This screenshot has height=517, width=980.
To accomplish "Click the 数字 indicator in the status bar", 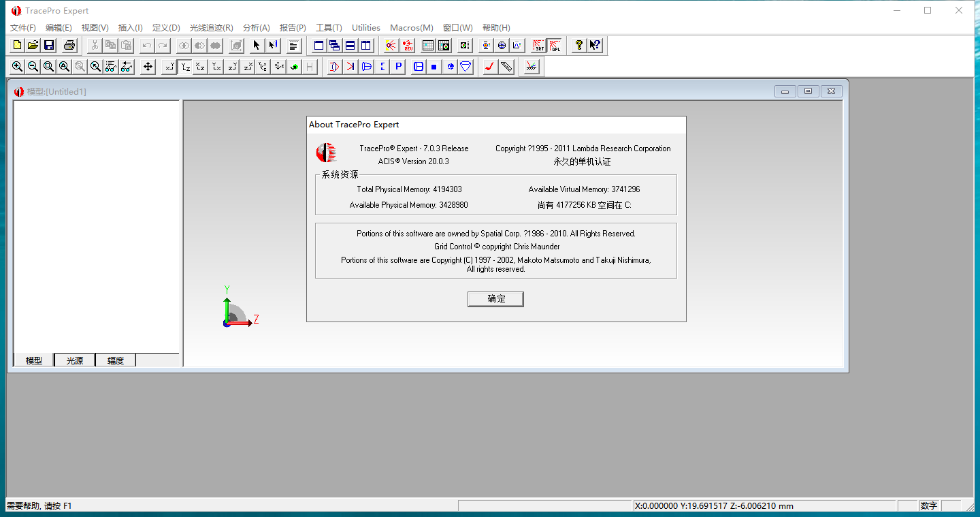I will click(x=928, y=505).
